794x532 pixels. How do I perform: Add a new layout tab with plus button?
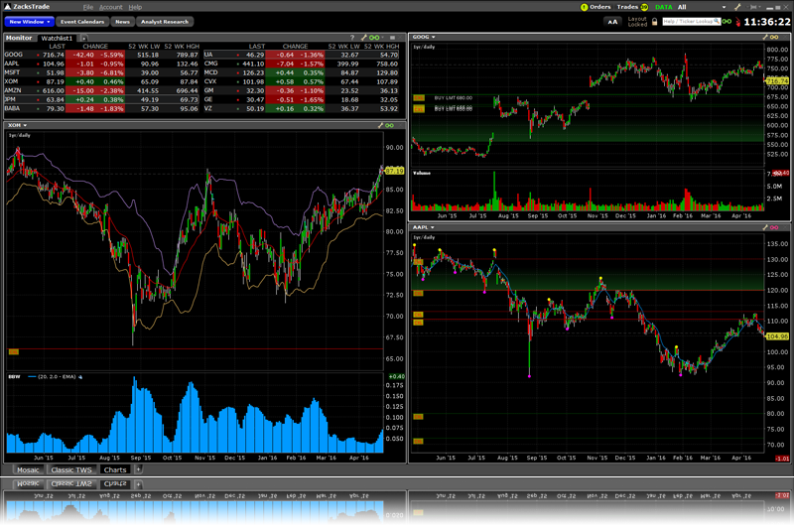[x=137, y=469]
